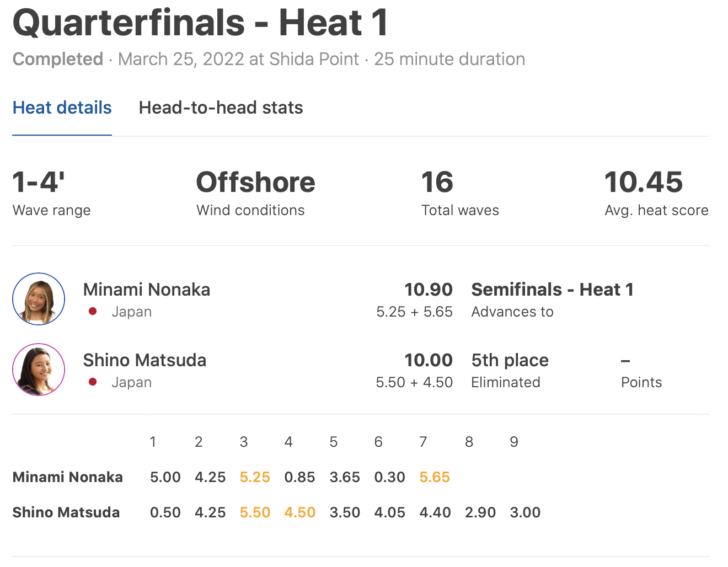The width and height of the screenshot is (728, 567).
Task: Click the Quarterfinals - Heat 1 heading
Action: point(201,23)
